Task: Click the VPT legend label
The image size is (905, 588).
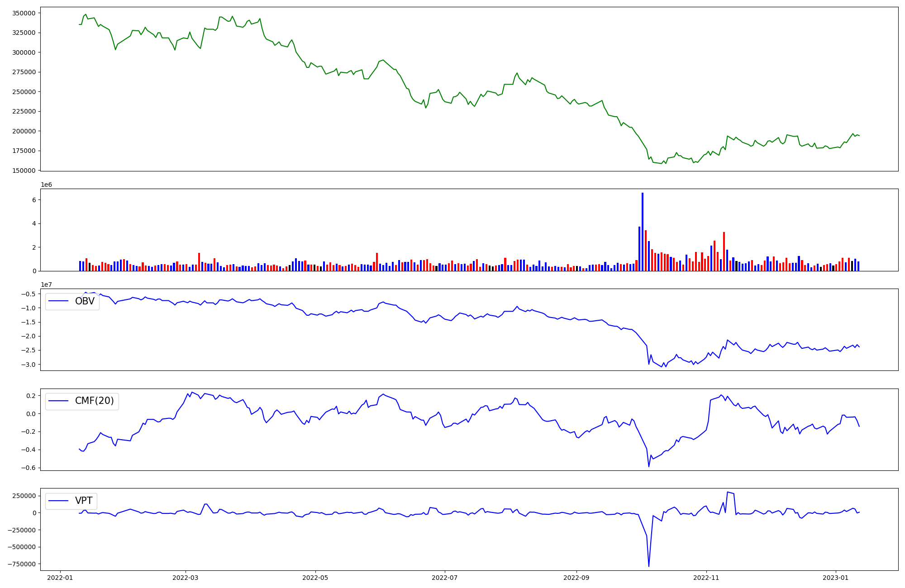Action: tap(84, 501)
